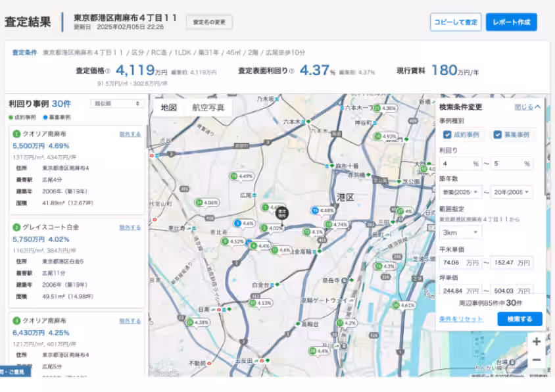Uncheck the 募集事例 checkbox
The width and height of the screenshot is (555, 392).
point(498,135)
